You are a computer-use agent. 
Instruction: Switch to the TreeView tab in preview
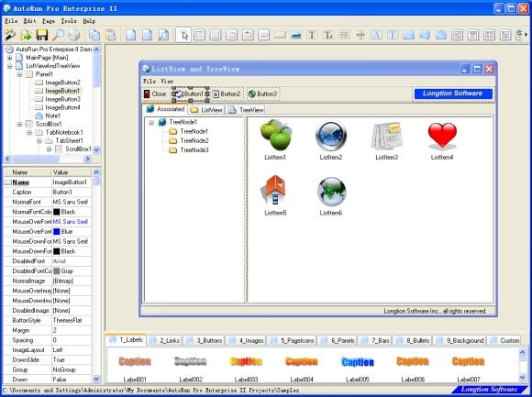coord(246,109)
